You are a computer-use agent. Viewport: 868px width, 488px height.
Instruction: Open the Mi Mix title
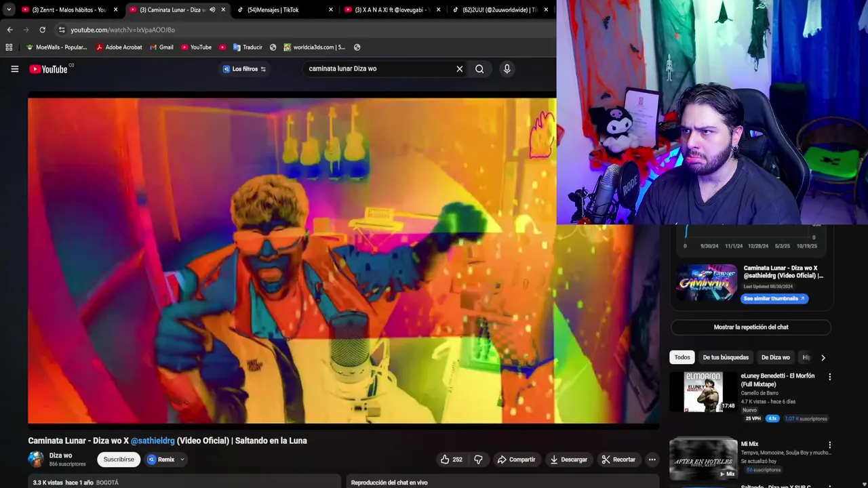[x=749, y=444]
